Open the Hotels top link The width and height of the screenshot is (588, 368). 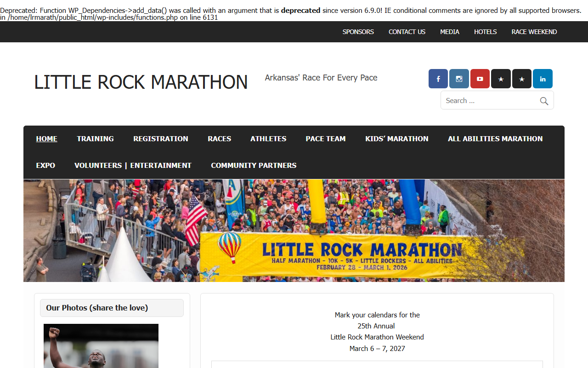(x=486, y=32)
